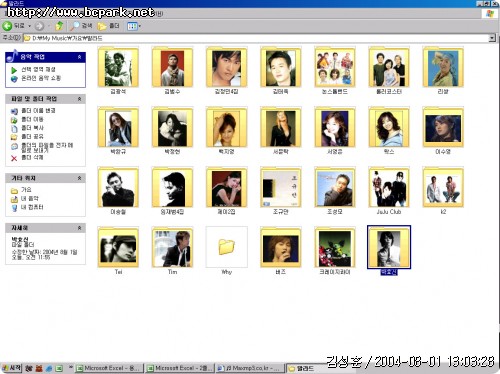Go to 가요 folder in other places
Image resolution: width=500 pixels, height=374 pixels.
point(21,190)
